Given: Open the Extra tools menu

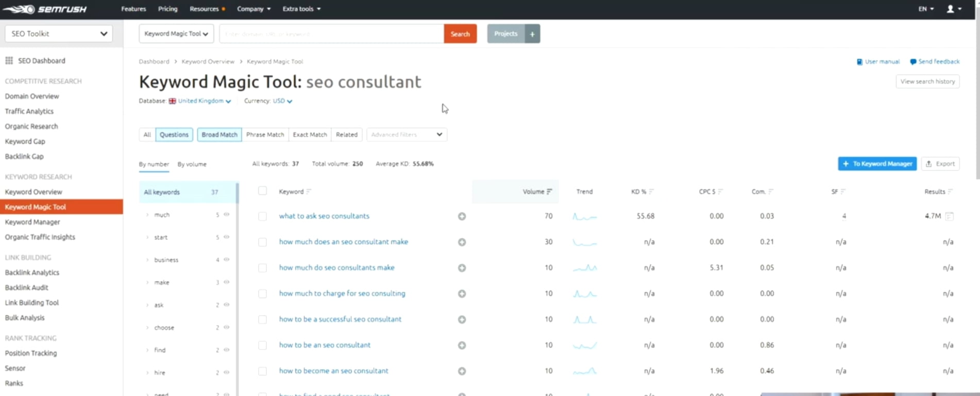Looking at the screenshot, I should point(301,9).
